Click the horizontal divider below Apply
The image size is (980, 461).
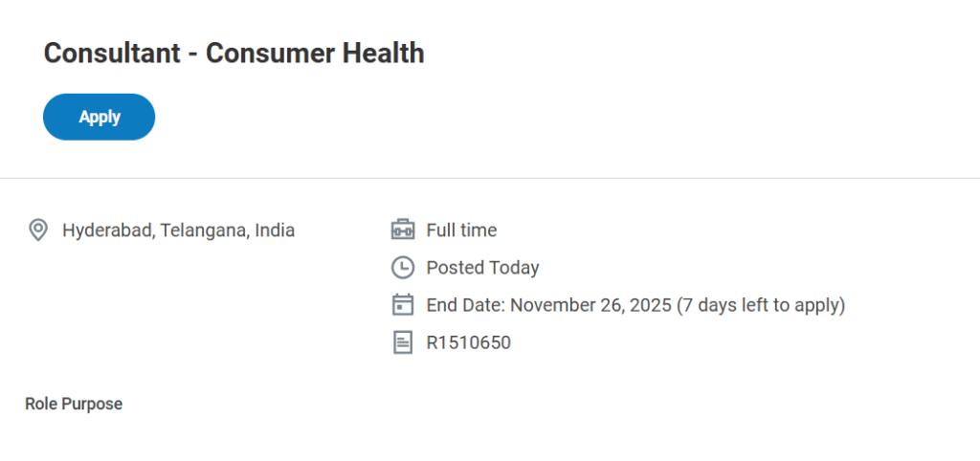coord(490,178)
